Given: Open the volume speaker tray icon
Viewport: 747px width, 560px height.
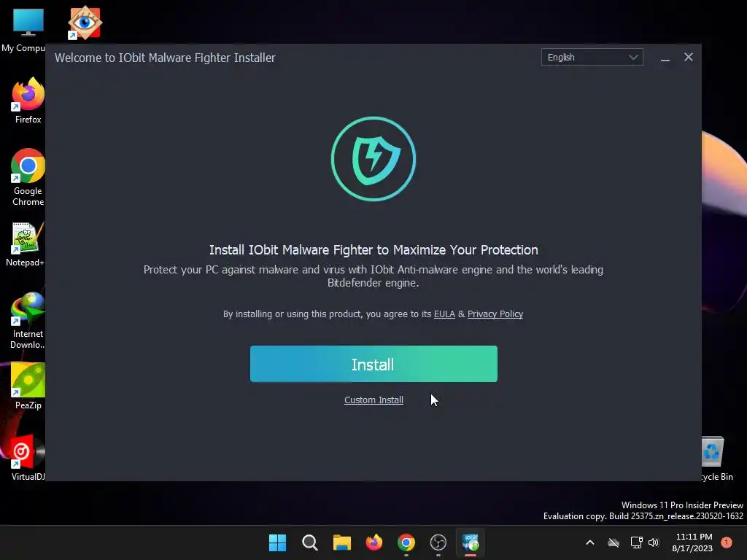Looking at the screenshot, I should point(654,542).
